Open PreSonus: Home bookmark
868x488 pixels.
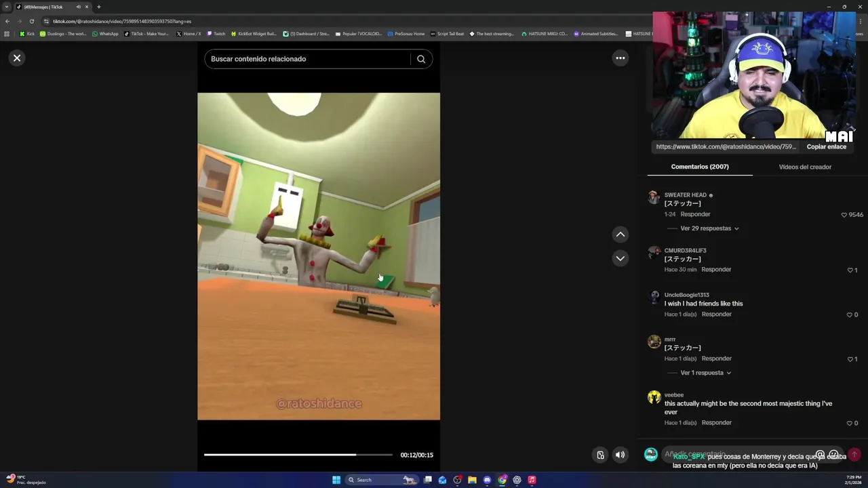(x=406, y=34)
